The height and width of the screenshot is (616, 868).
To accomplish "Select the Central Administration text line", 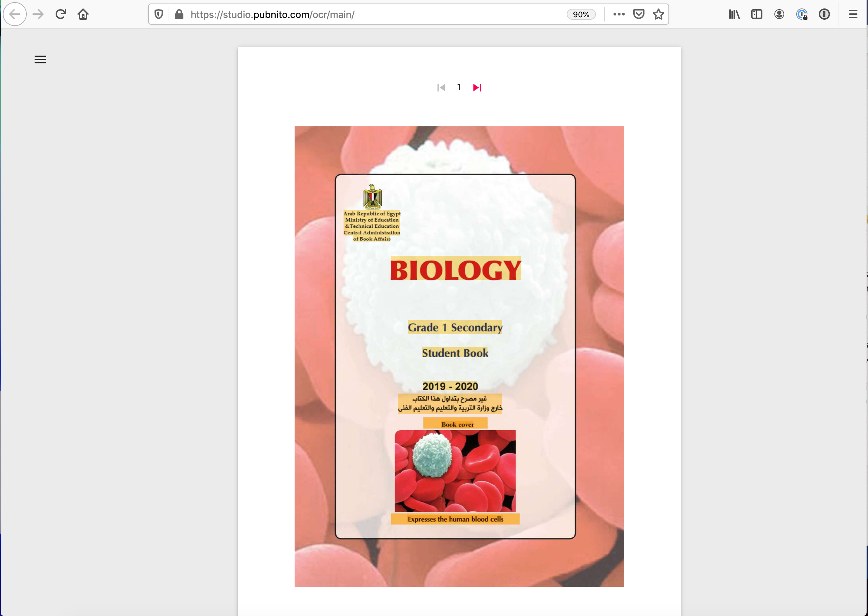I will click(x=372, y=233).
